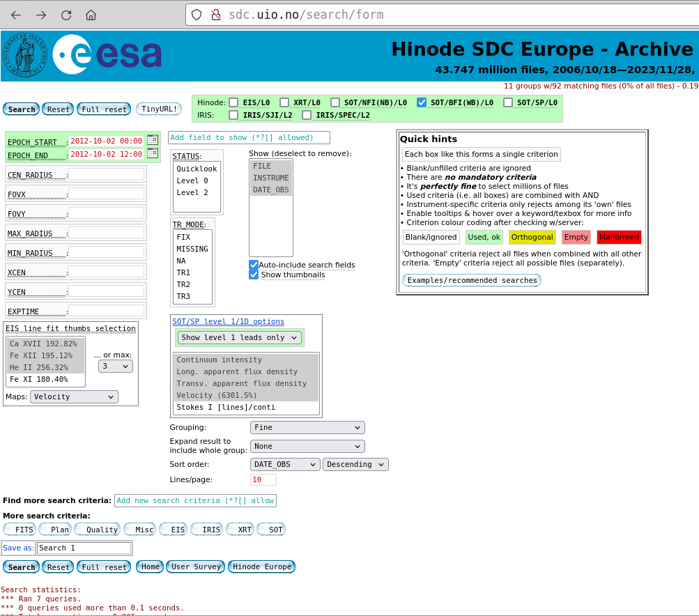Open the EPOCH_END calendar picker
699x616 pixels.
pyautogui.click(x=152, y=153)
